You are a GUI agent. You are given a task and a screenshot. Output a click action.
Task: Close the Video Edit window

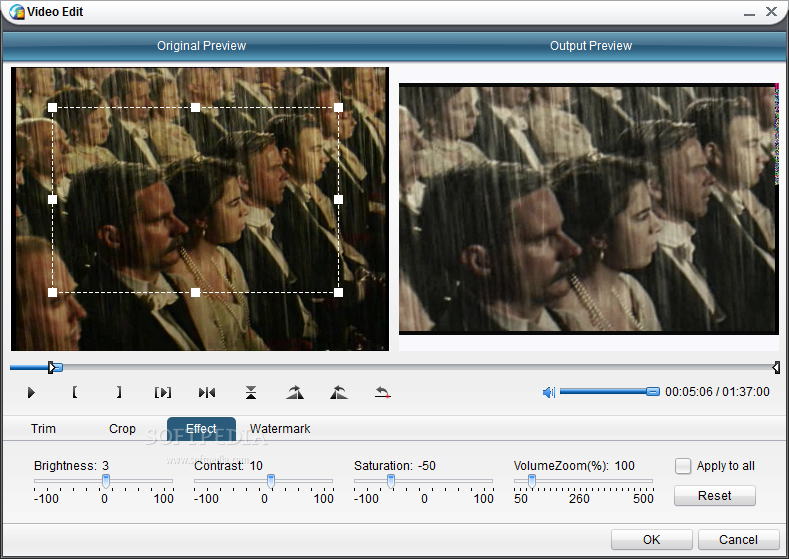pyautogui.click(x=771, y=12)
